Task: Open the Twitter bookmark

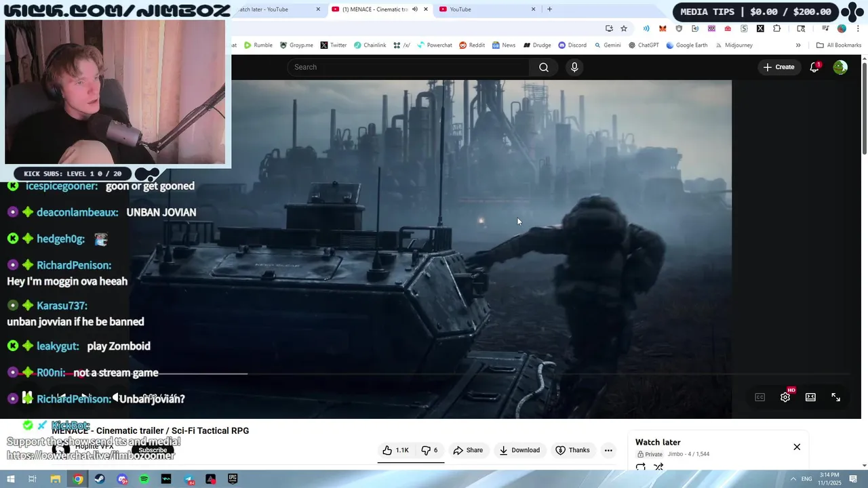Action: tap(333, 45)
